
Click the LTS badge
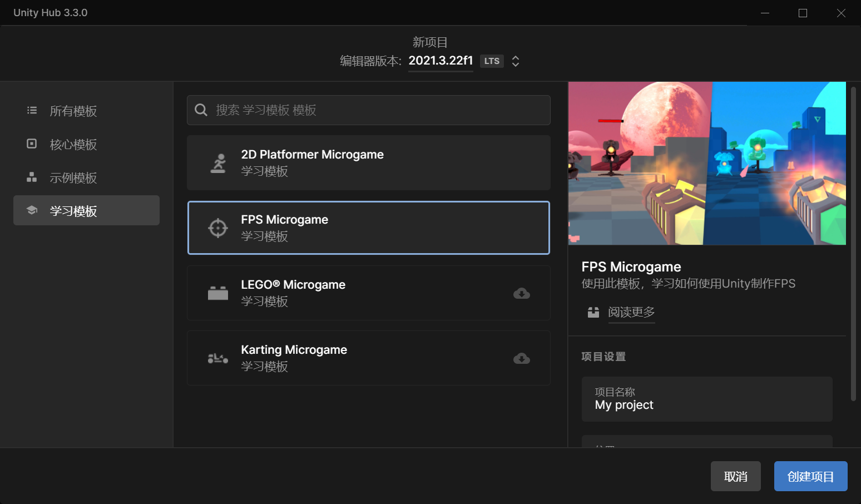point(492,61)
